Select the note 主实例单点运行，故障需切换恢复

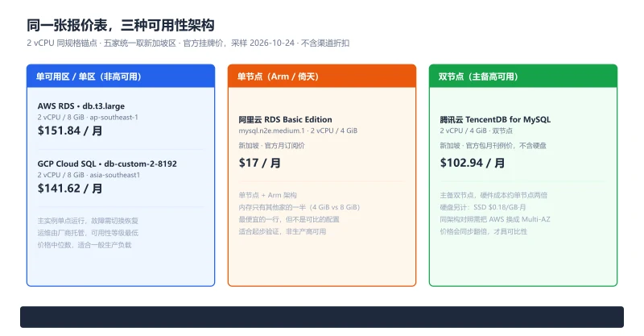pyautogui.click(x=88, y=221)
